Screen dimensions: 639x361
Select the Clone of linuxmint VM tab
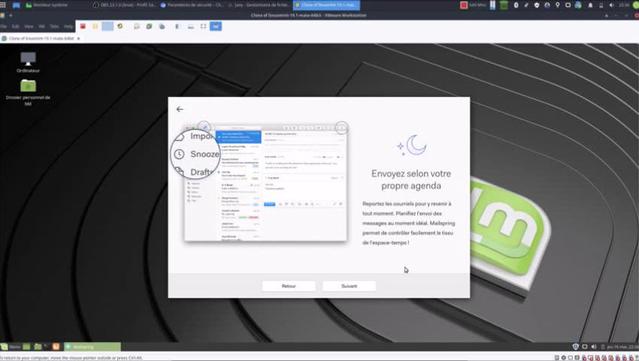(x=41, y=38)
